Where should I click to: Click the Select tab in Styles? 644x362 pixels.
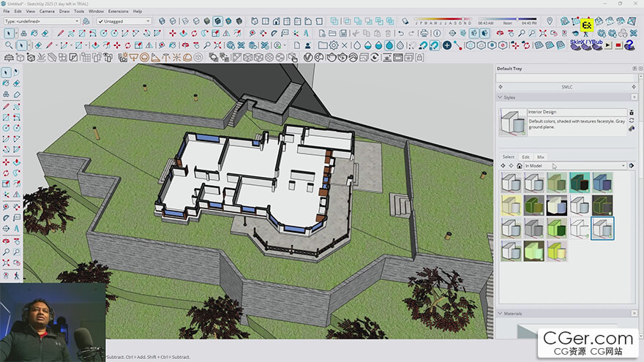pyautogui.click(x=509, y=157)
